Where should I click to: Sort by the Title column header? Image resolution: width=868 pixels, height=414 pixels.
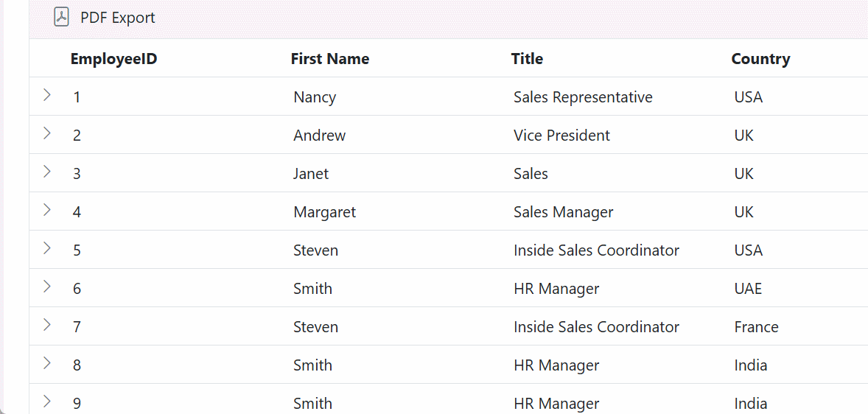(x=527, y=59)
